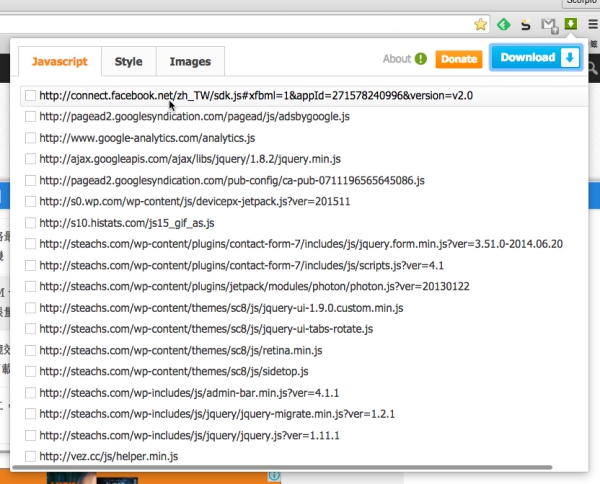Check the admin-bar.min.js checkbox
The image size is (600, 484).
[x=30, y=393]
